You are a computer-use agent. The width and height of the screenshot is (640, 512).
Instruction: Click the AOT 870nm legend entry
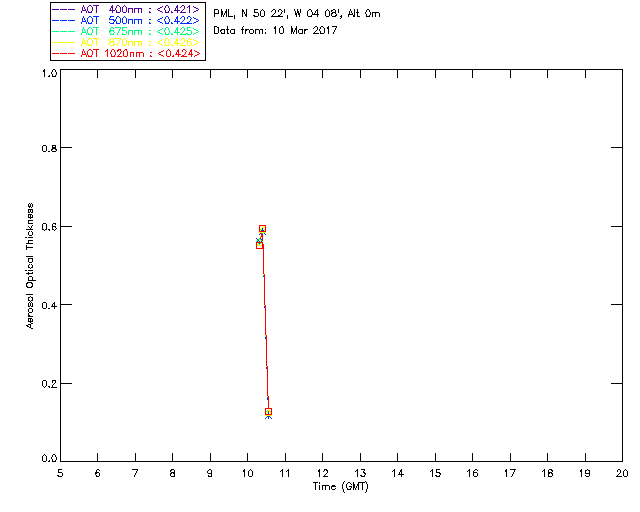pos(126,42)
